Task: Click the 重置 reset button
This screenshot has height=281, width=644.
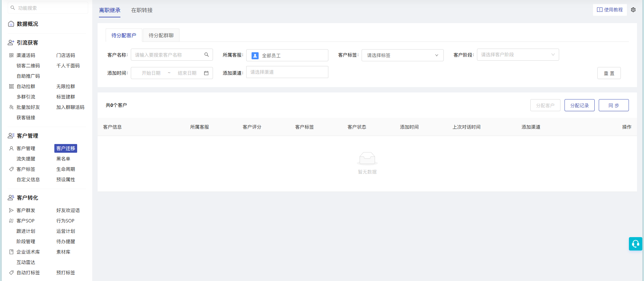Action: coord(609,73)
